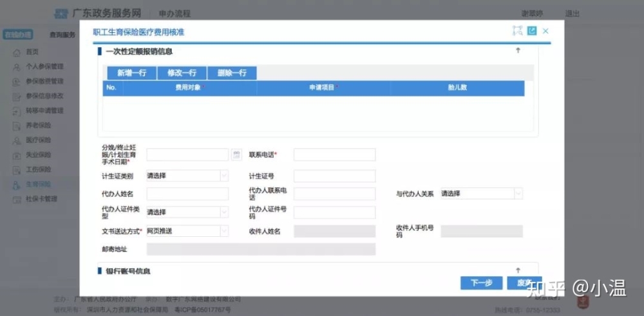644x316 pixels.
Task: Click the 下一步 button
Action: (x=481, y=283)
